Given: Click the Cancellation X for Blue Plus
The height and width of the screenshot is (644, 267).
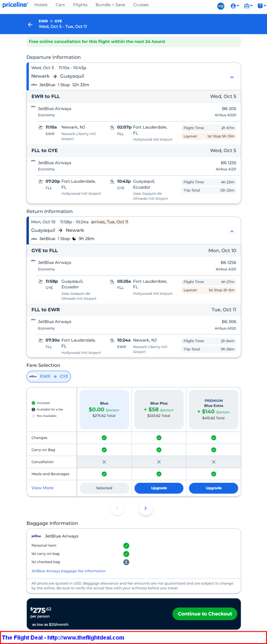Looking at the screenshot, I should pyautogui.click(x=159, y=462).
